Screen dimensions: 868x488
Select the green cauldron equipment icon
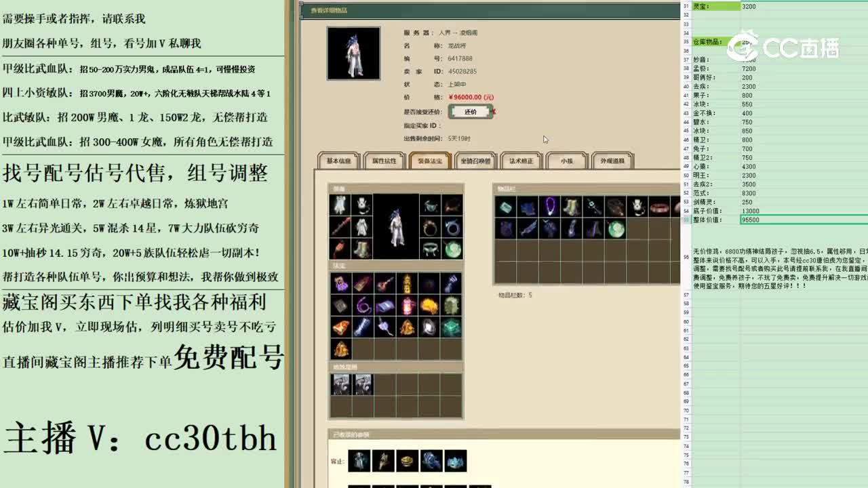431,205
